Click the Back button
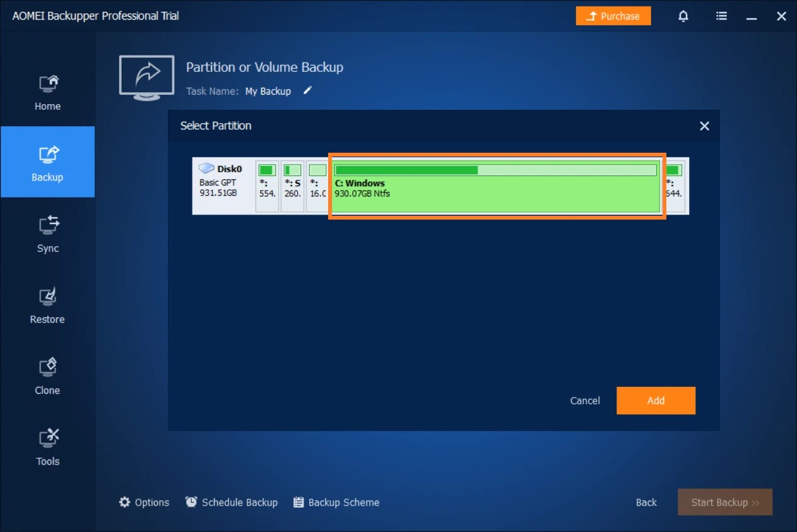Screen dimensions: 797x532 646,502
